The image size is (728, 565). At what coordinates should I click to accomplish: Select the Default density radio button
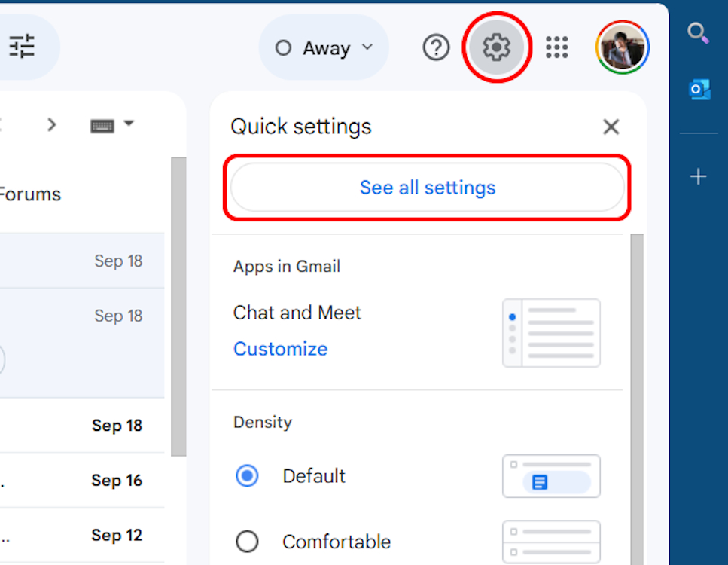pos(247,476)
